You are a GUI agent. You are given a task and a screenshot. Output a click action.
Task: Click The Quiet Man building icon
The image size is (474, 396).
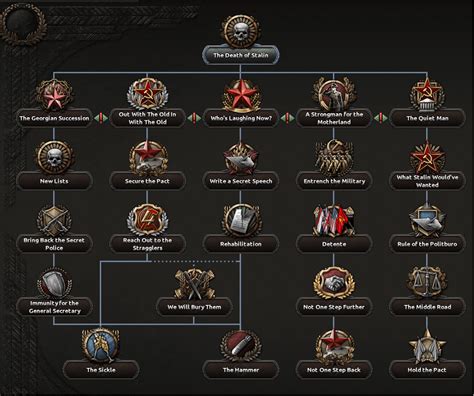coord(427,94)
